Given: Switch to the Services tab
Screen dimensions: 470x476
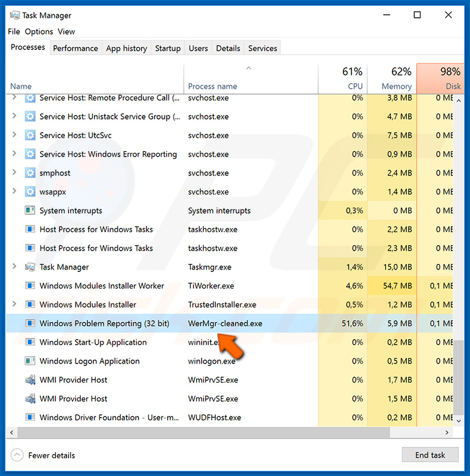Looking at the screenshot, I should tap(262, 48).
